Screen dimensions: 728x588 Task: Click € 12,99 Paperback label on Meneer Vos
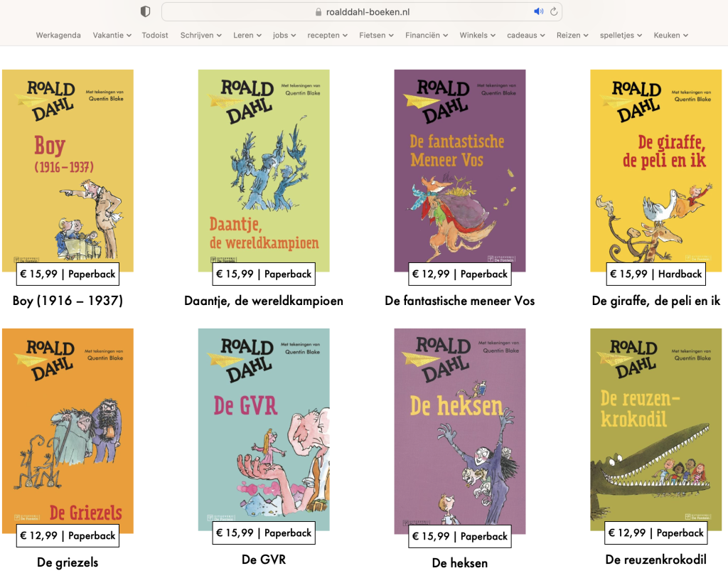460,274
